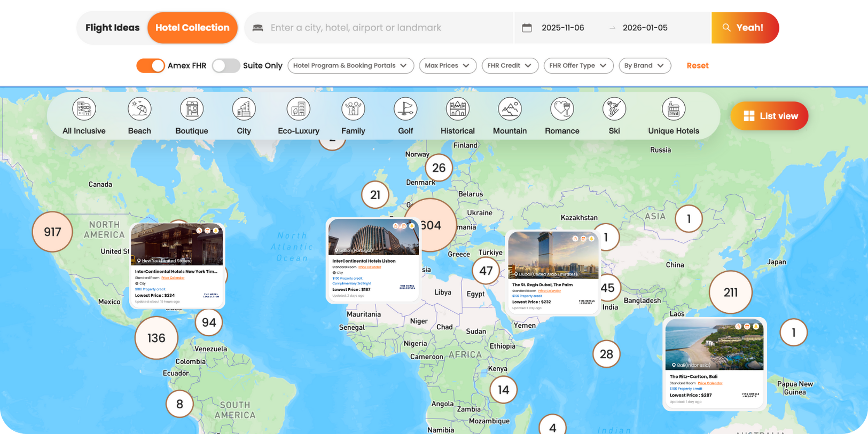Open the By Brand dropdown
This screenshot has width=868, height=434.
(645, 66)
